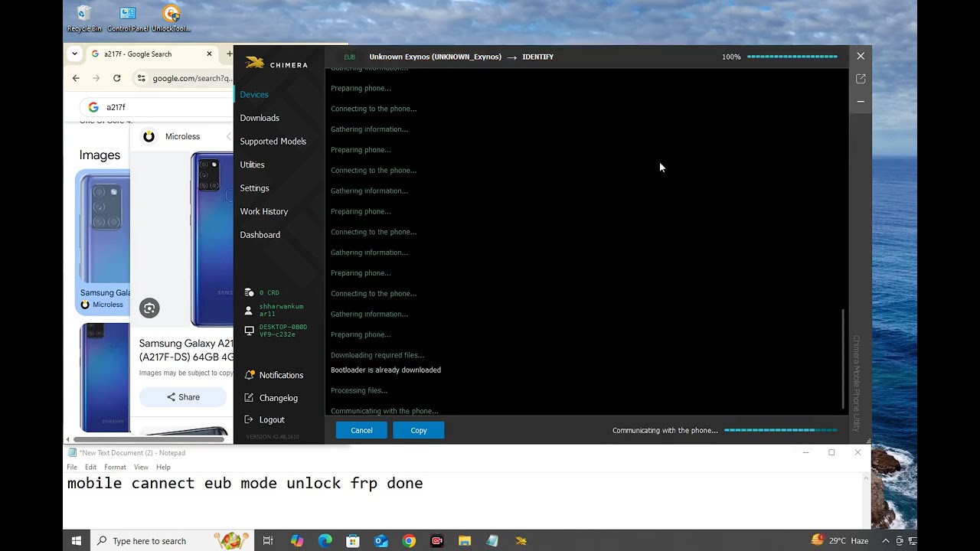Click the 29°C Haze weather widget

click(840, 541)
